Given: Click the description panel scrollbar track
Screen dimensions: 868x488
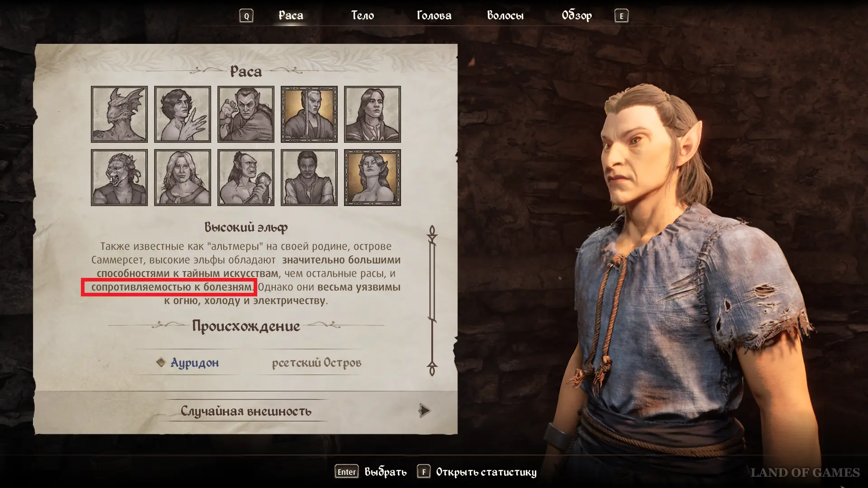Looking at the screenshot, I should coord(432,300).
